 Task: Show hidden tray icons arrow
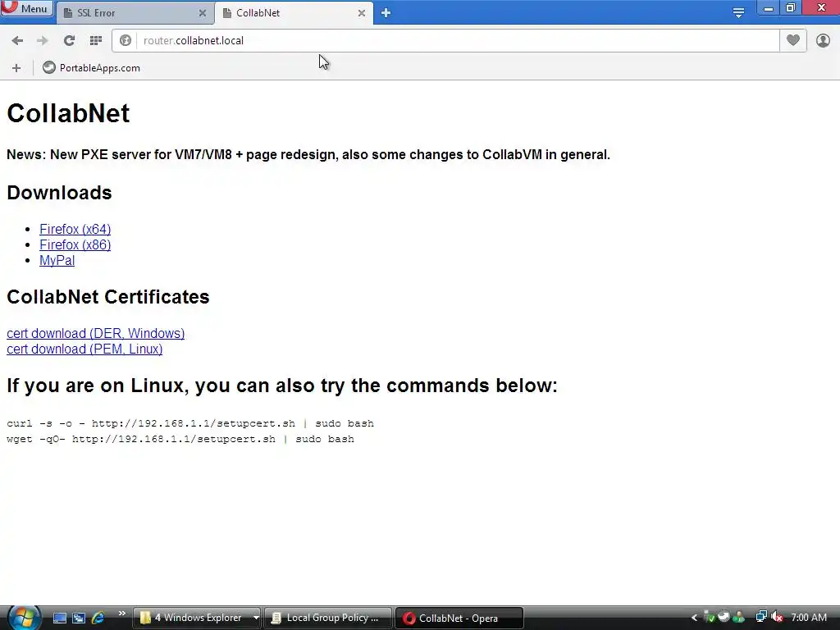tap(694, 618)
